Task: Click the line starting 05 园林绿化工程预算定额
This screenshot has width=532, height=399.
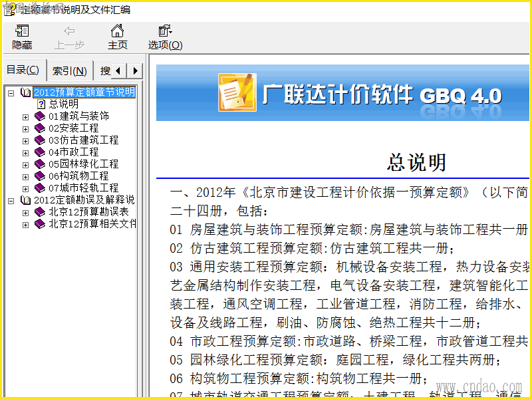Action: pos(335,360)
